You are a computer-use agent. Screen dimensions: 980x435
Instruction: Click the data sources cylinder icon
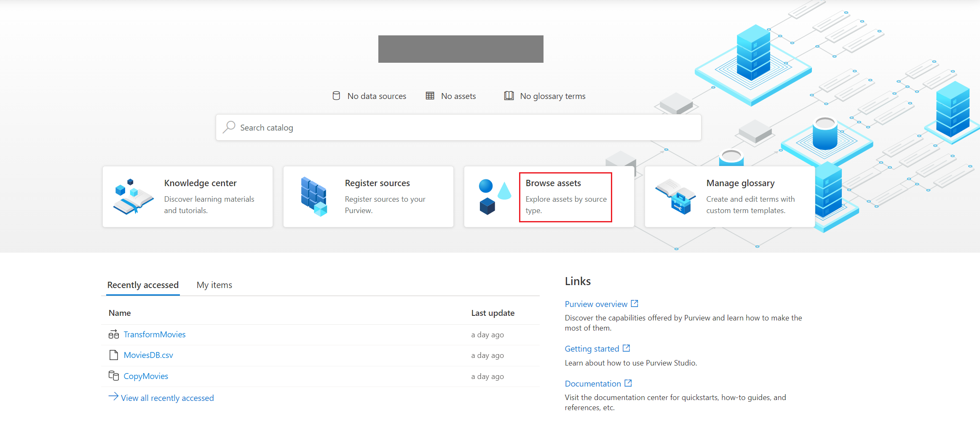336,96
